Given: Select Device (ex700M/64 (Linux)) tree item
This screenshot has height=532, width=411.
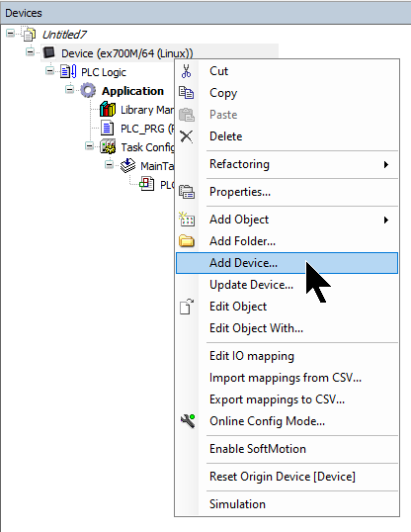Looking at the screenshot, I should point(126,53).
